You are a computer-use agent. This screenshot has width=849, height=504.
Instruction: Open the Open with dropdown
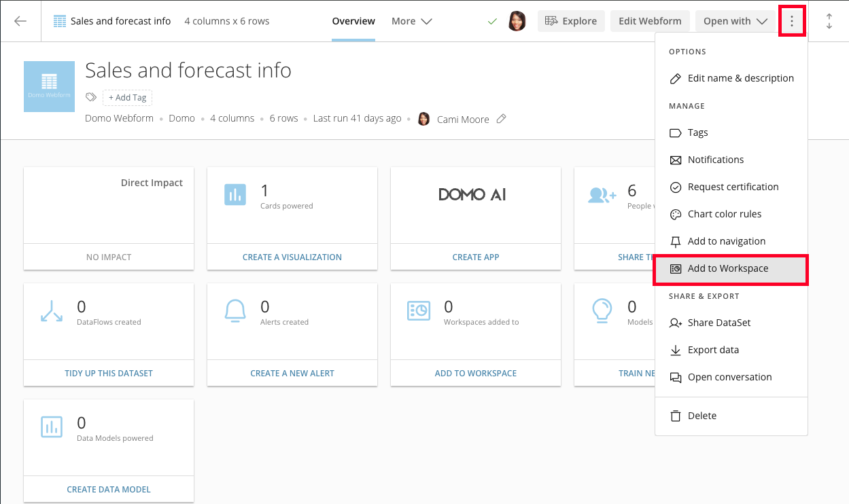735,21
